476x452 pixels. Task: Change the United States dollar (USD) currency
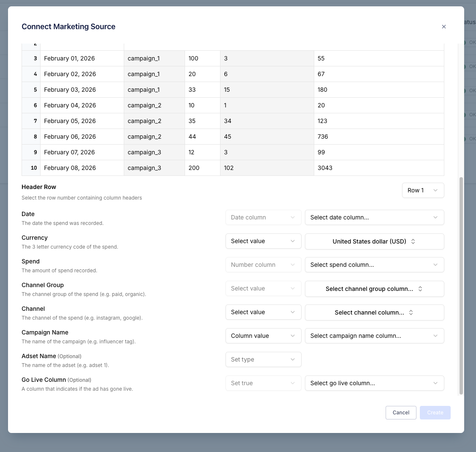[x=374, y=241]
